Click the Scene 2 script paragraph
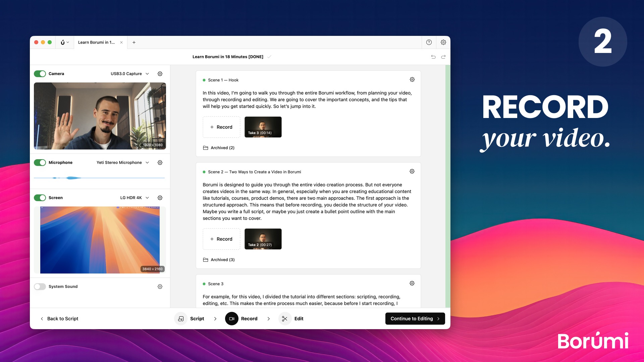Image resolution: width=644 pixels, height=362 pixels. 307,201
